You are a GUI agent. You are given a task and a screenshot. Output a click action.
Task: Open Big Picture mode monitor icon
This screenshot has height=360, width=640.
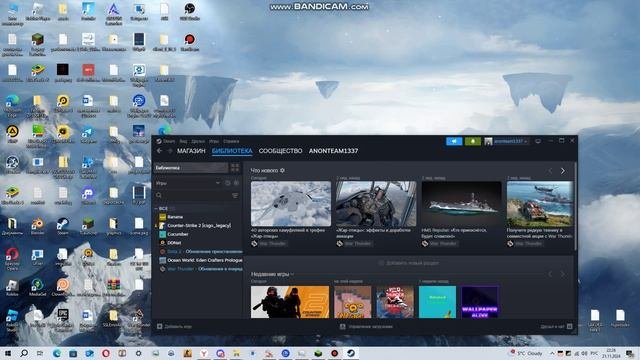pos(538,141)
